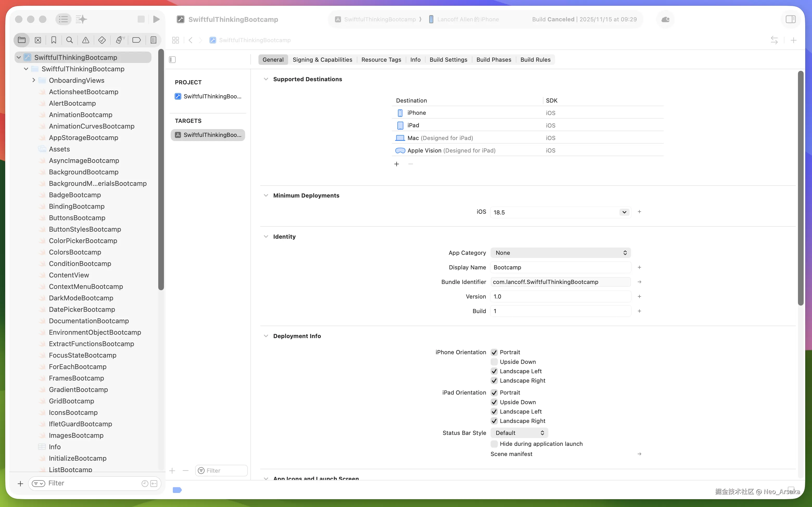Click the Xcode Cloud status icon
This screenshot has height=507, width=812.
click(665, 19)
